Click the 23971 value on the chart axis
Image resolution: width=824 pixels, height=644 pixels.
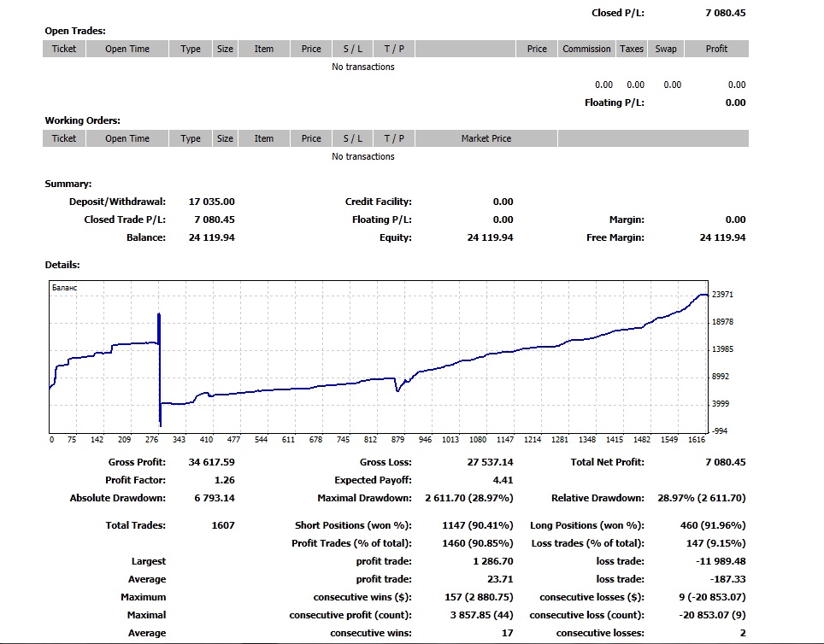pos(722,295)
